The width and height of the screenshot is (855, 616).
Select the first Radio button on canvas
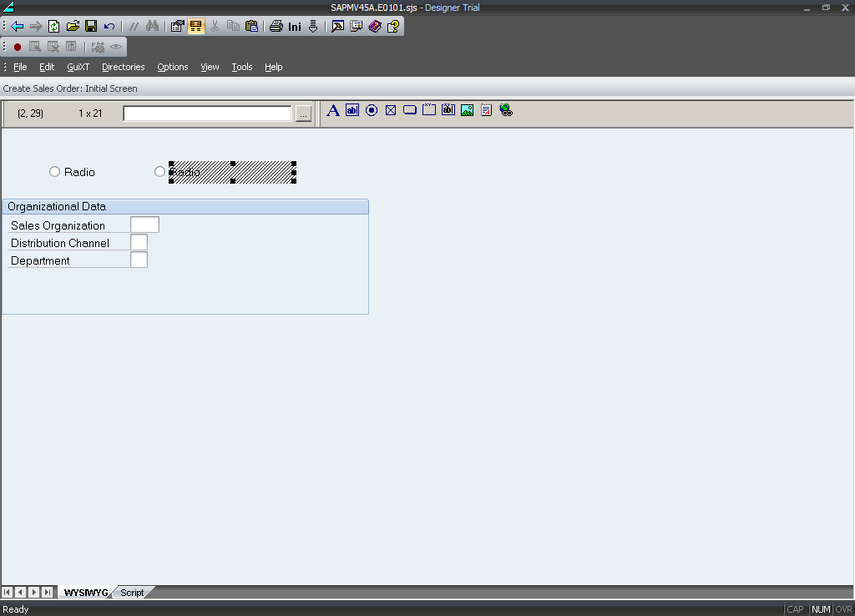[x=55, y=172]
